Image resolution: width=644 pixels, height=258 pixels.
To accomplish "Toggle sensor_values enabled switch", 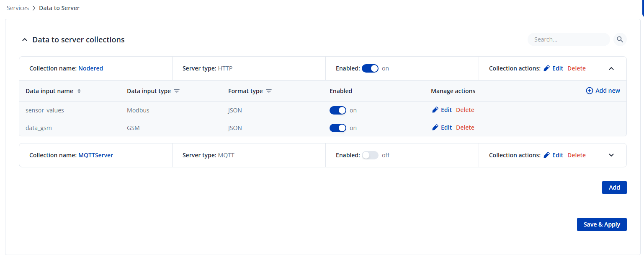I will click(x=338, y=110).
